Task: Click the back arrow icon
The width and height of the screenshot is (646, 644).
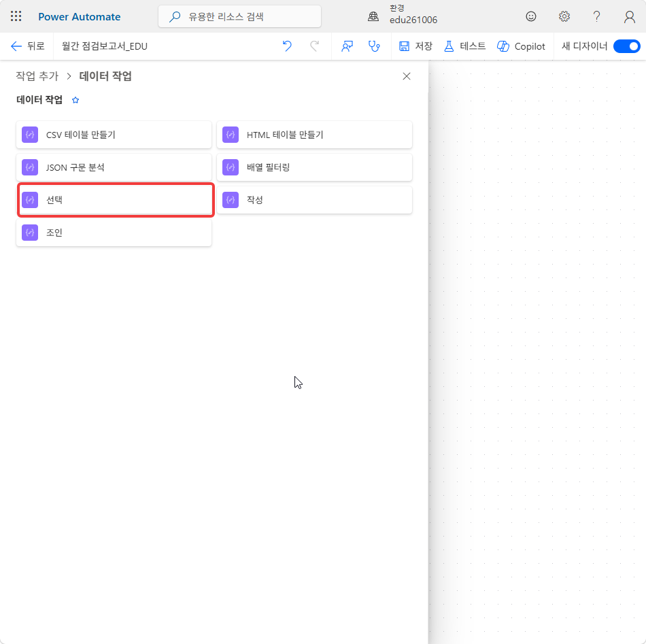Action: [16, 46]
